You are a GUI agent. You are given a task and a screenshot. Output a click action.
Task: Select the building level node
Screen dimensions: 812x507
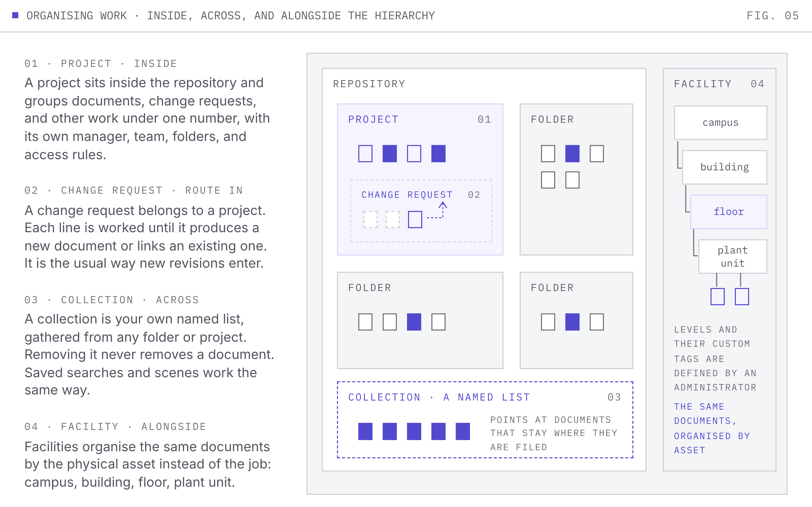click(725, 167)
